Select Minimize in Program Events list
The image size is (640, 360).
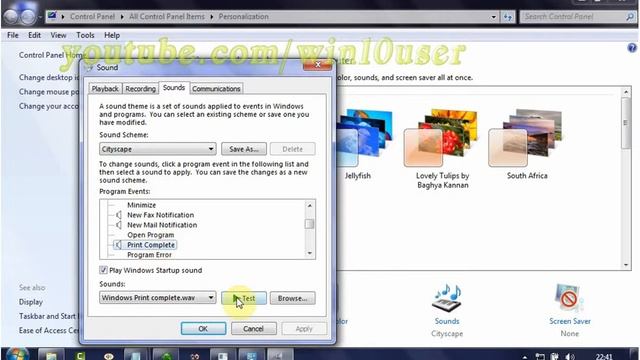point(142,205)
